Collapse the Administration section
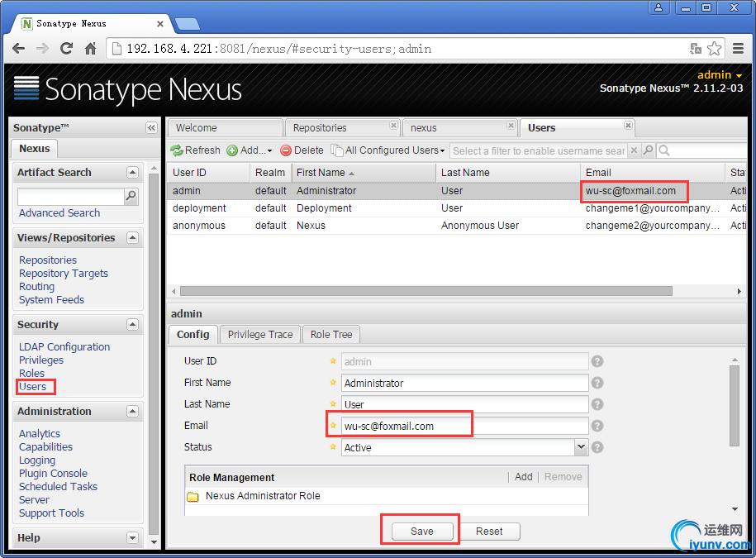This screenshot has height=558, width=756. pyautogui.click(x=132, y=412)
